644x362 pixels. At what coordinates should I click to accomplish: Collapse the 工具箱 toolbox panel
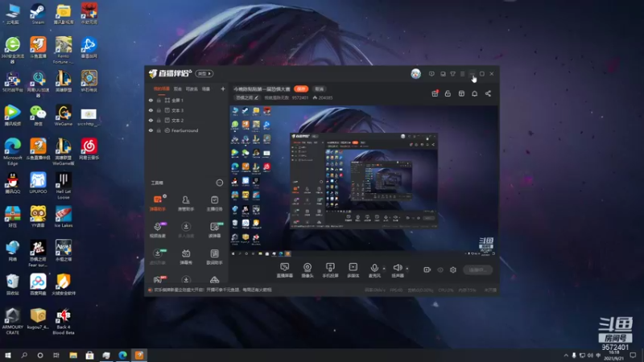coord(219,183)
